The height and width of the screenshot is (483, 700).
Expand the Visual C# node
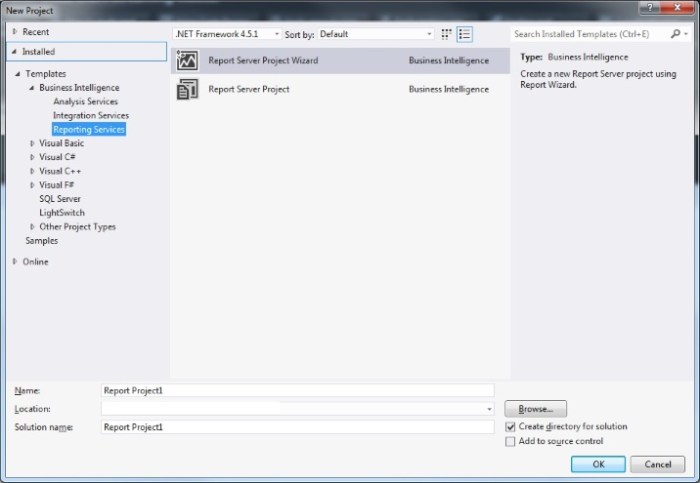32,157
